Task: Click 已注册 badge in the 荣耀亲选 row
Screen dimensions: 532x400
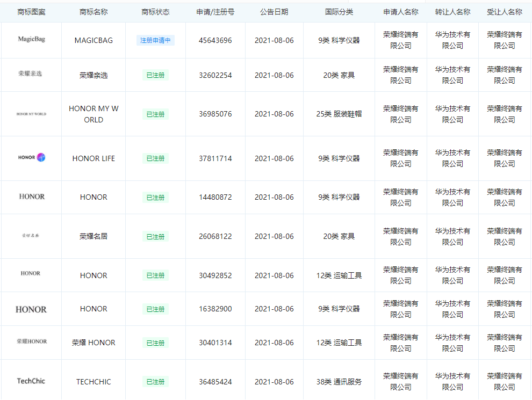Action: [x=155, y=75]
